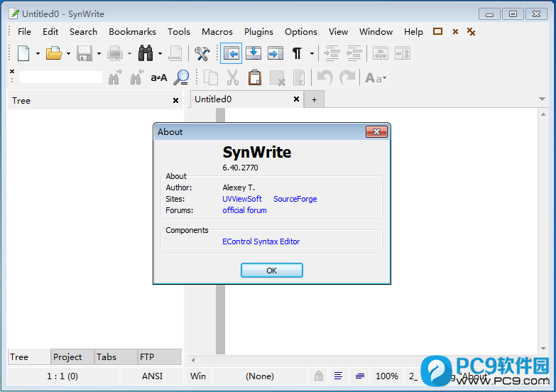Close the Untitled0 tab
The image size is (556, 392).
coord(296,99)
